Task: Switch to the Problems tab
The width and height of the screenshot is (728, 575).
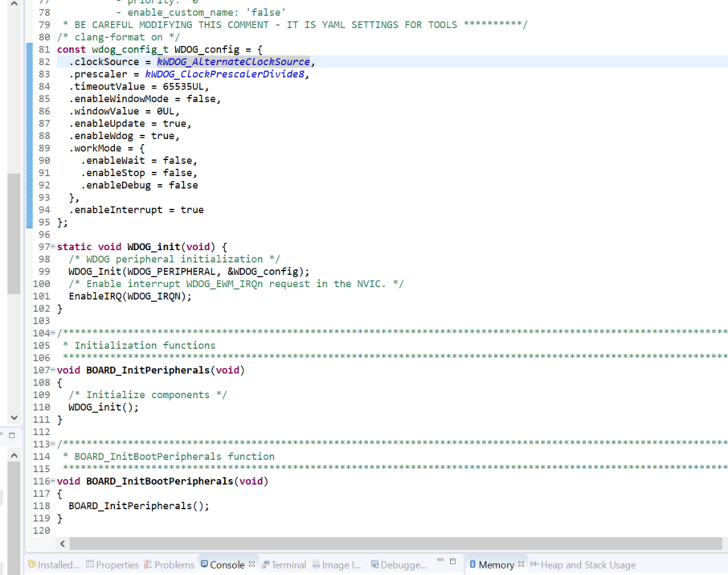Action: 169,565
